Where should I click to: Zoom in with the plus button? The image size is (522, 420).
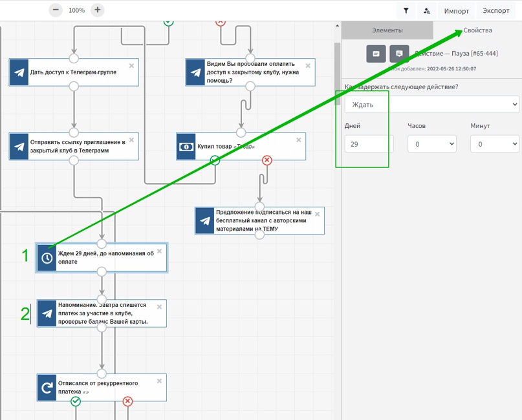pos(97,10)
